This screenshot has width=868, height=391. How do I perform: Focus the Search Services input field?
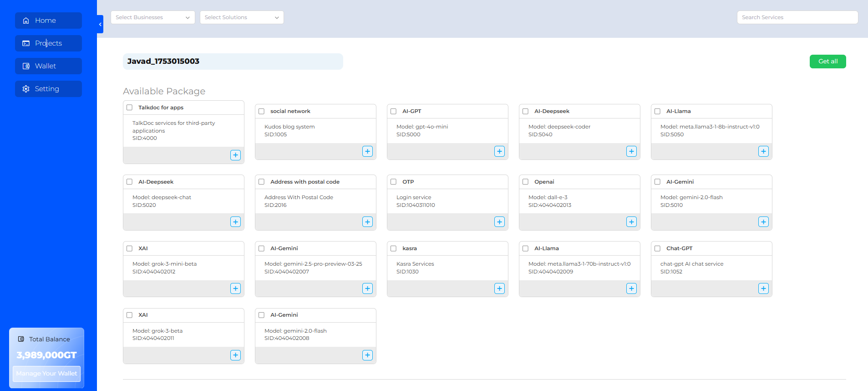pos(797,17)
